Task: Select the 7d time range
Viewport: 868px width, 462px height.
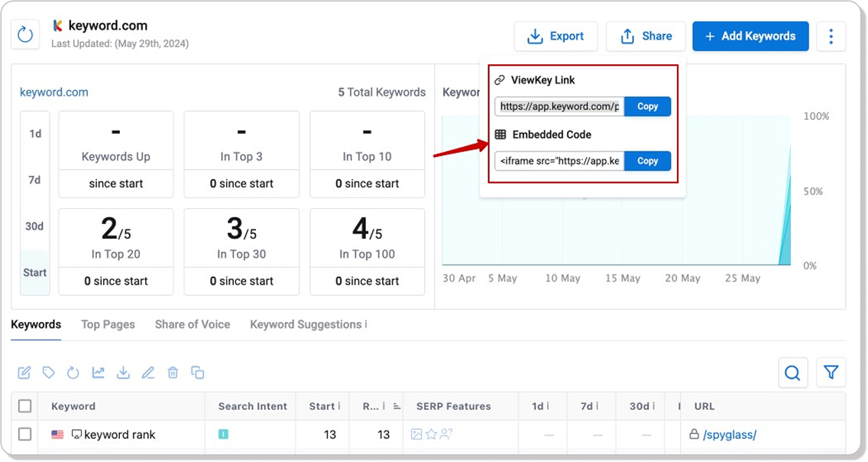Action: [35, 180]
